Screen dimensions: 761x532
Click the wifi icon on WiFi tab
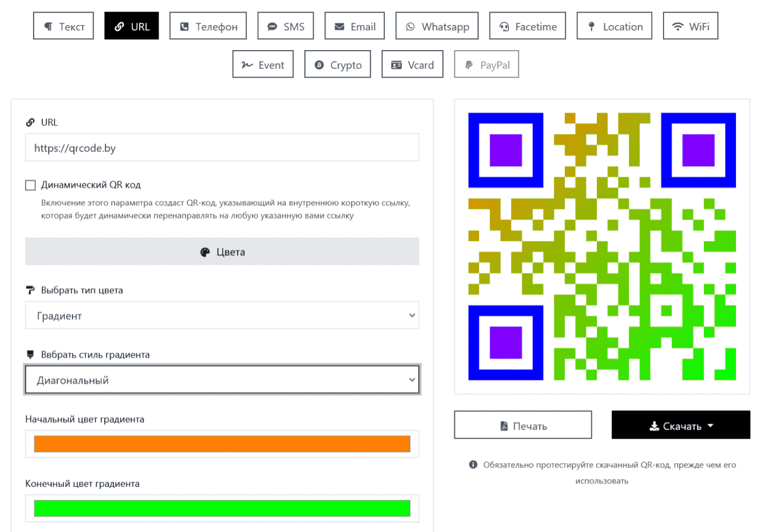pos(678,26)
